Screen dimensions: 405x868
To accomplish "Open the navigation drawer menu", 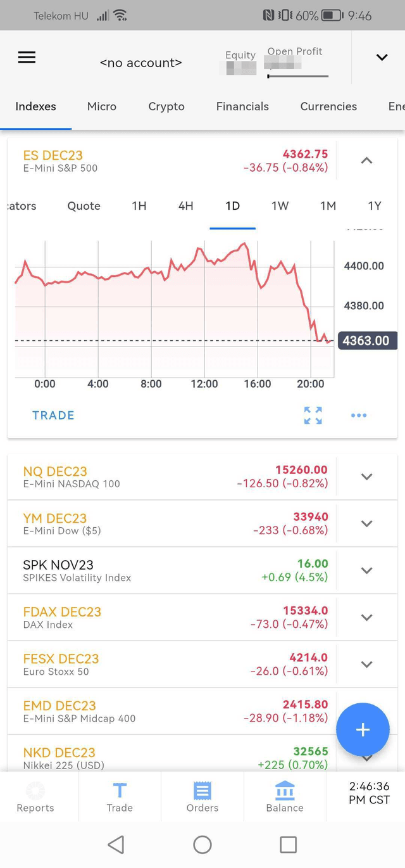I will coord(27,57).
